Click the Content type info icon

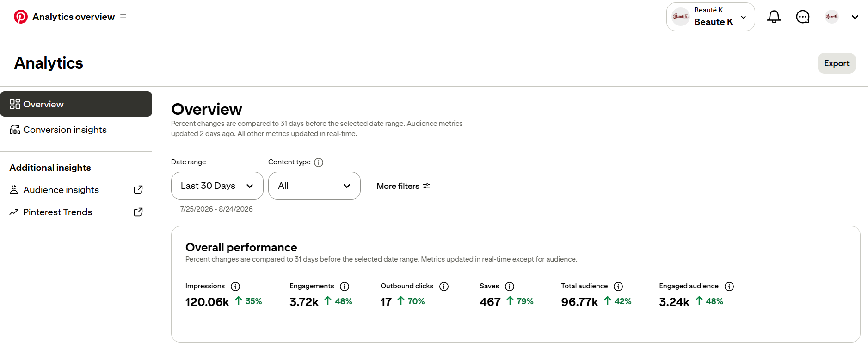point(319,162)
